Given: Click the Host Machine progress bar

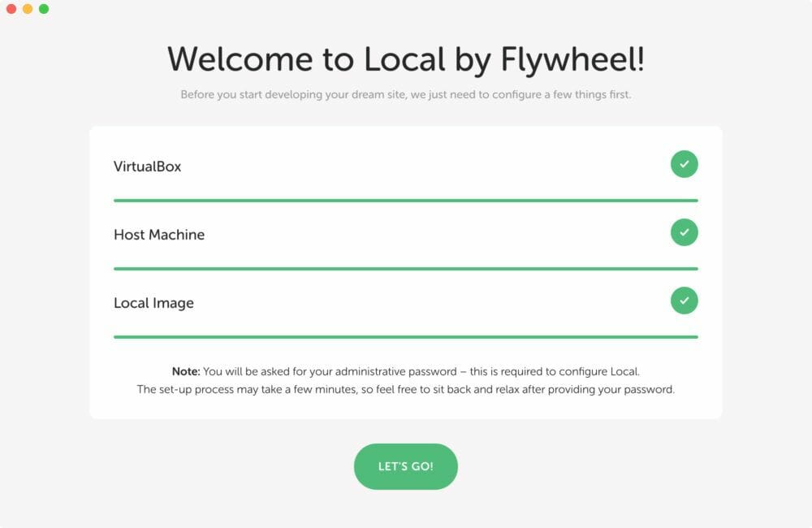Looking at the screenshot, I should click(406, 269).
